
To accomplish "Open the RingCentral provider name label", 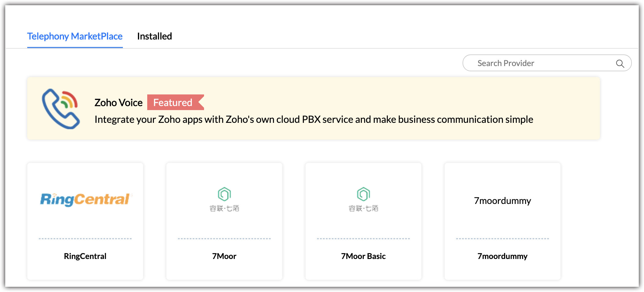I will point(85,256).
